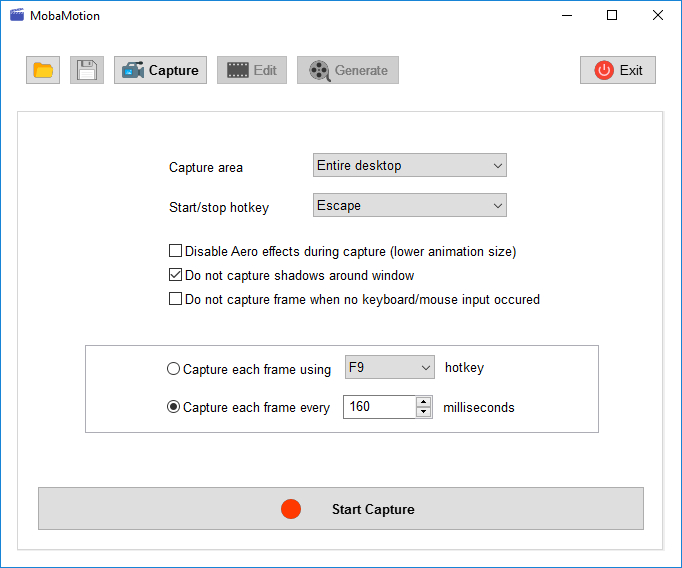This screenshot has width=682, height=568.
Task: Expand the F9 frame hotkey dropdown
Action: (x=389, y=367)
